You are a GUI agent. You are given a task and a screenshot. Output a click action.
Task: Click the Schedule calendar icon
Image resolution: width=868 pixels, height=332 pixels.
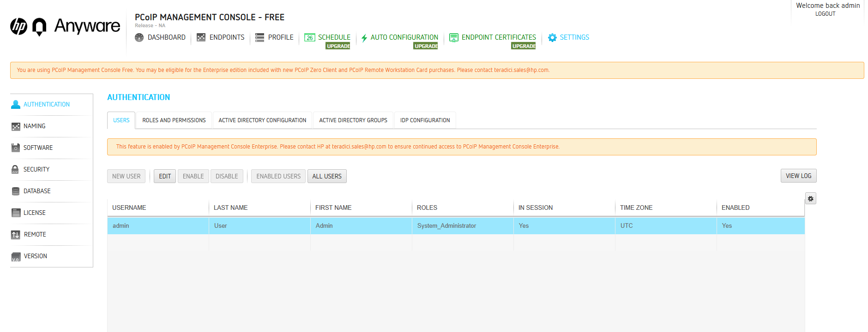309,37
